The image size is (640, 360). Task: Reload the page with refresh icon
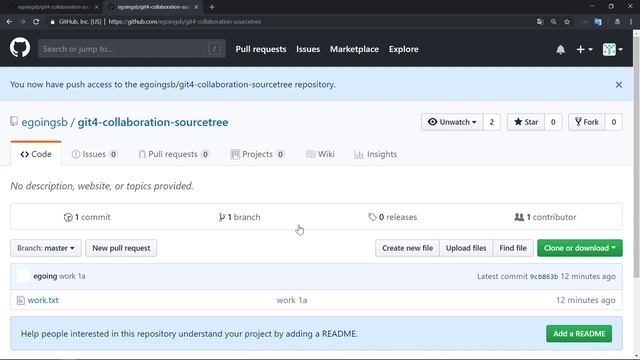pyautogui.click(x=36, y=22)
